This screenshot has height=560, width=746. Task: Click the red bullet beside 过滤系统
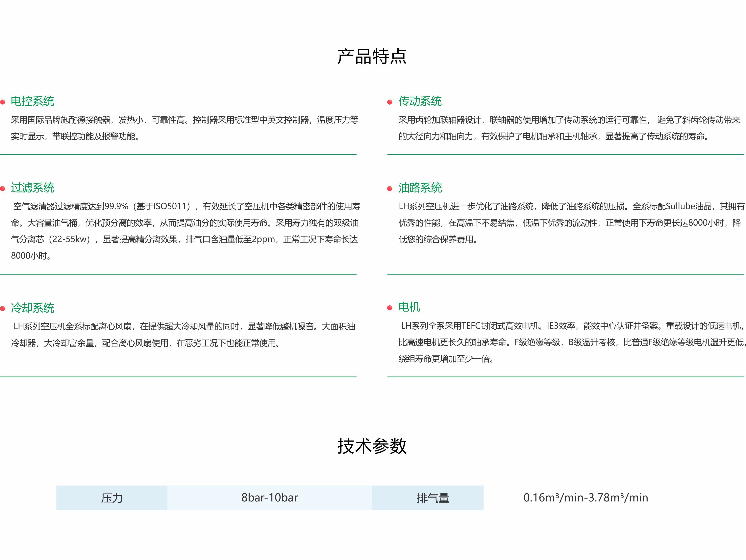3,189
